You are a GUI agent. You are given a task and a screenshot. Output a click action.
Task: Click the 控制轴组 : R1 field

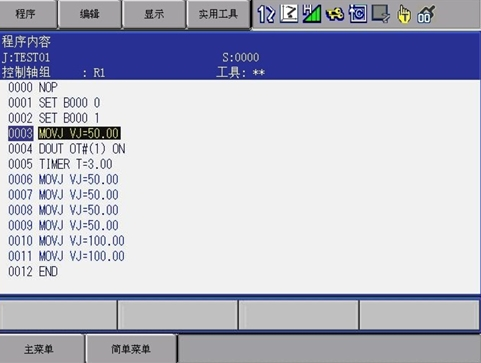(54, 72)
